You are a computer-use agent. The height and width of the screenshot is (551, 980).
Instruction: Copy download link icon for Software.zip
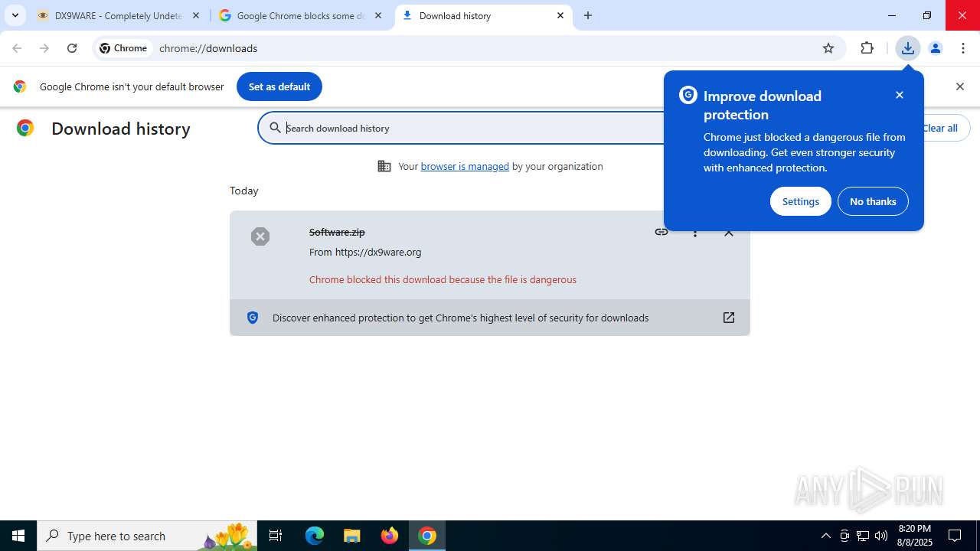[661, 232]
